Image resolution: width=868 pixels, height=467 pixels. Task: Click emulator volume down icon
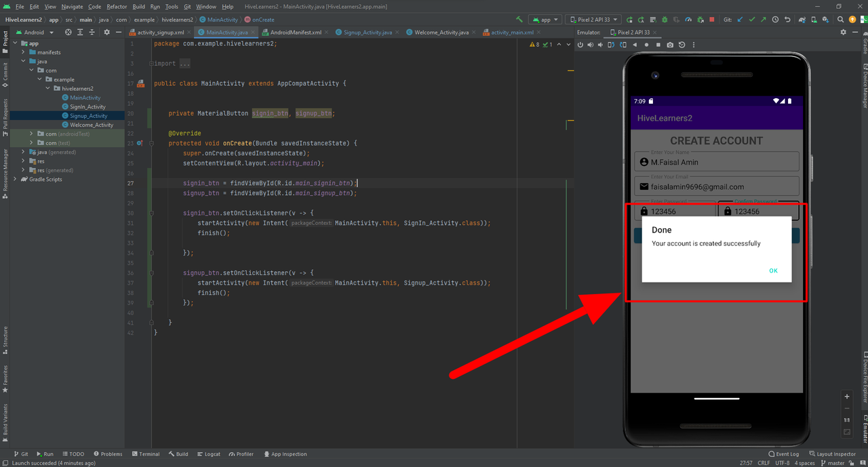point(600,45)
